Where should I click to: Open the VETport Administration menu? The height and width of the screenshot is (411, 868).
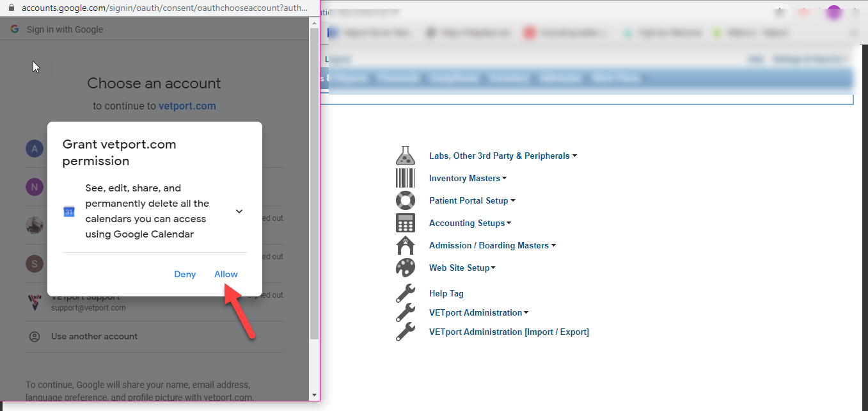pyautogui.click(x=476, y=312)
